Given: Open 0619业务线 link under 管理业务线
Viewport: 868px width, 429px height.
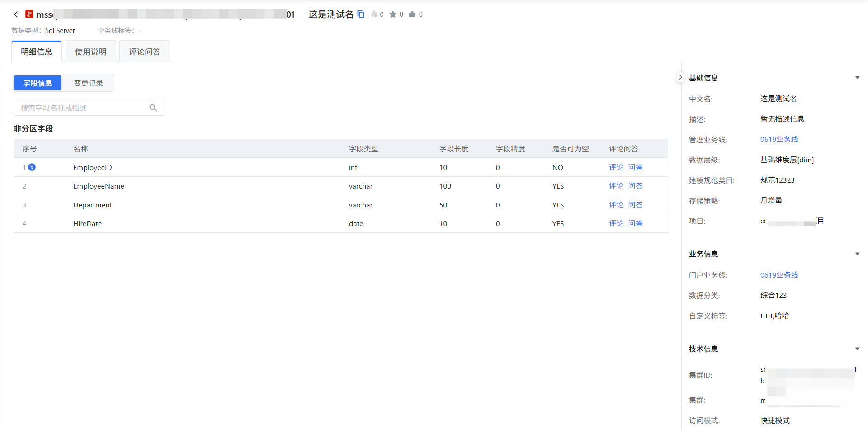Looking at the screenshot, I should [x=779, y=139].
